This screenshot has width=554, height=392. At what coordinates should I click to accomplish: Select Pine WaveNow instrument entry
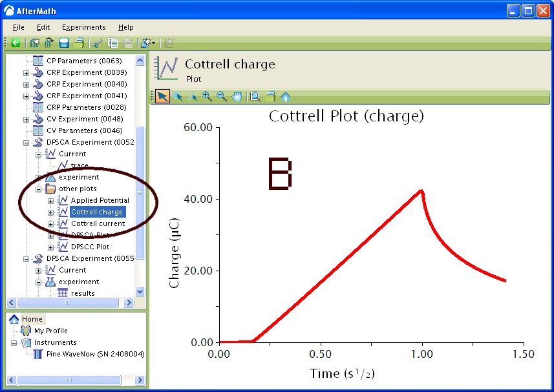96,355
